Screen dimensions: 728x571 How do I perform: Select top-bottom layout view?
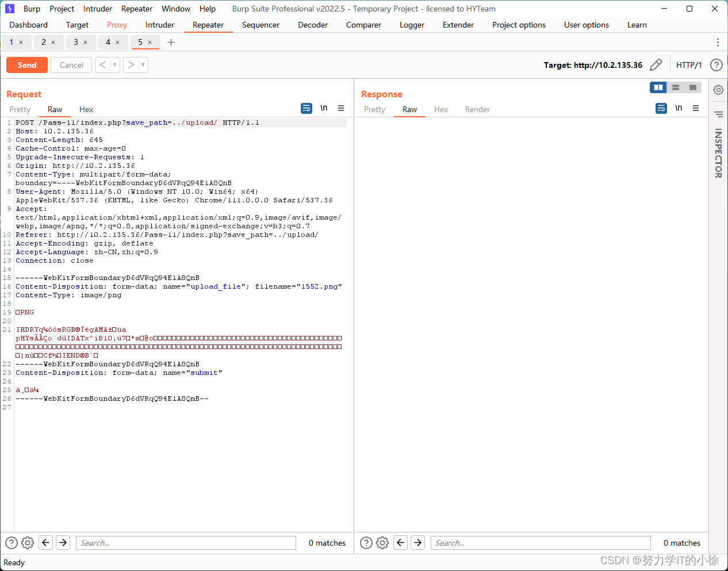(x=676, y=87)
